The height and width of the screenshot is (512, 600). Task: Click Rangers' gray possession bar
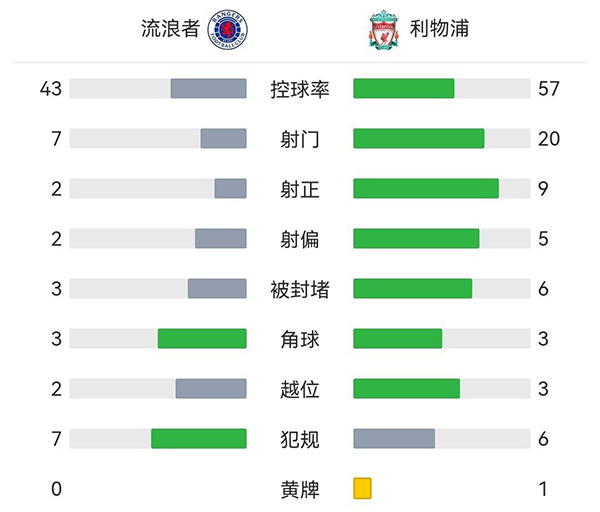point(208,89)
